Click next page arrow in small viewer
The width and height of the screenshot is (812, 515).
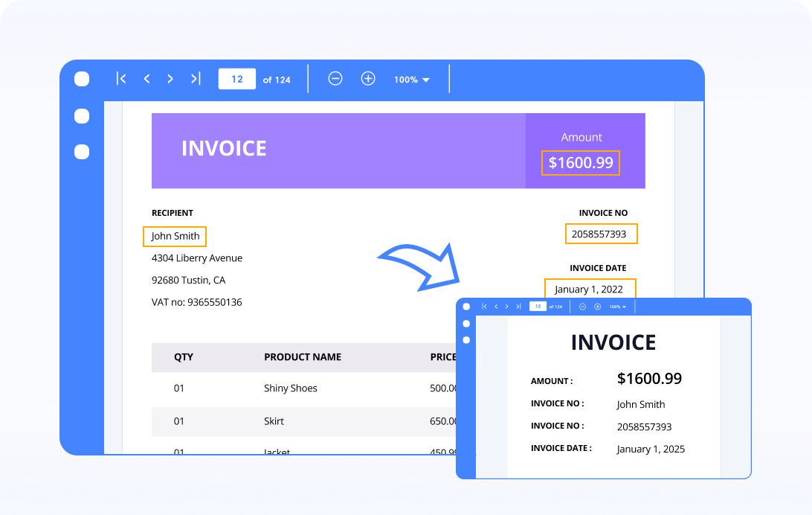point(507,307)
